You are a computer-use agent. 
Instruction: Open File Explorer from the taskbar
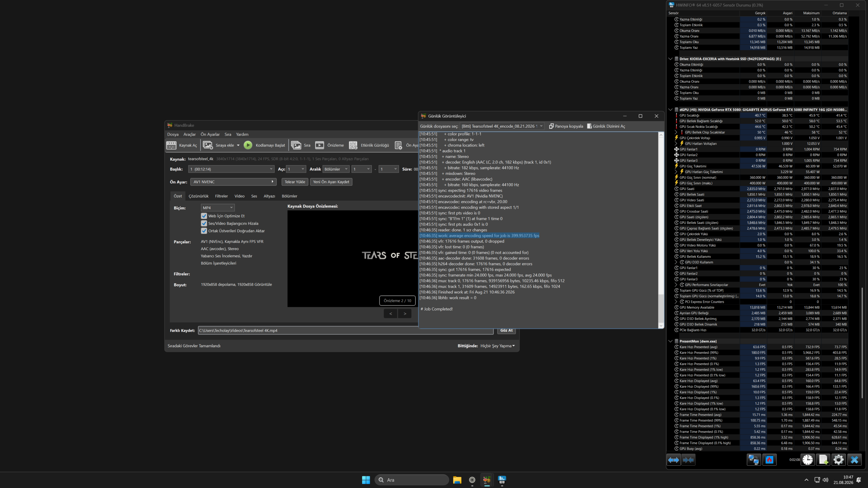457,480
